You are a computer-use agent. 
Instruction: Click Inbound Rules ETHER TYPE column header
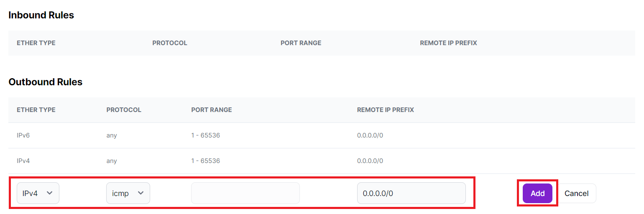(x=36, y=43)
